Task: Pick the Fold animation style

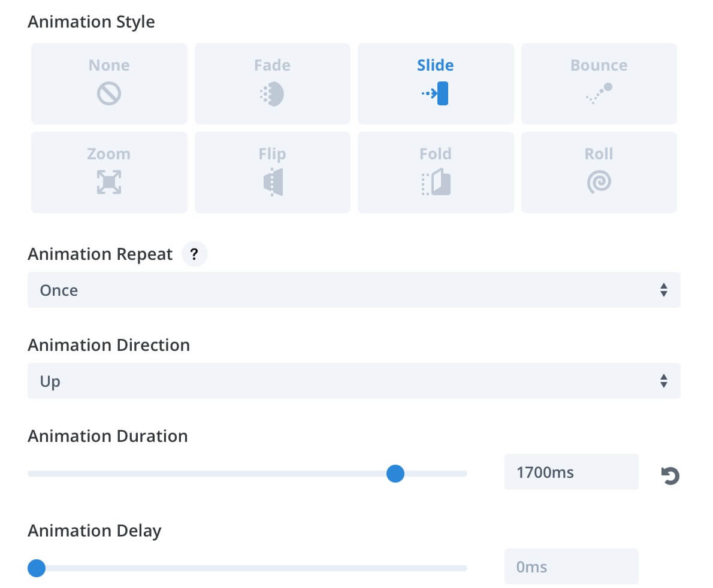Action: pos(436,172)
